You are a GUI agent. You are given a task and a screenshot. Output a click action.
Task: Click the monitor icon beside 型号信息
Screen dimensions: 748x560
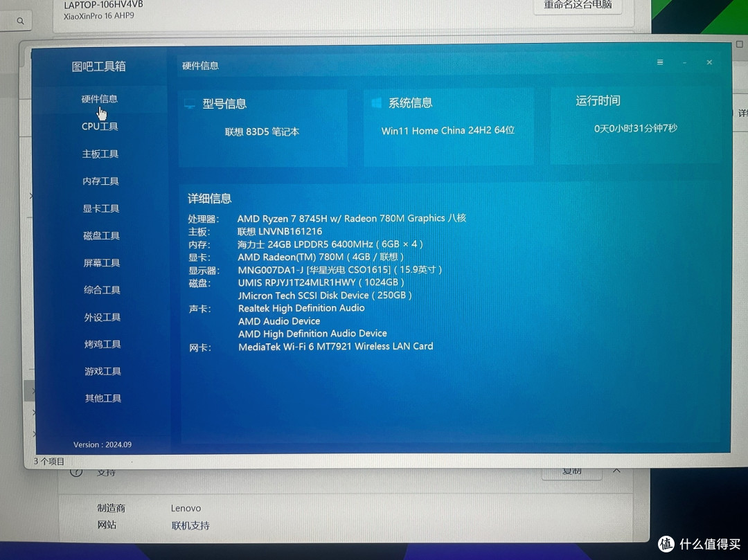(x=190, y=104)
